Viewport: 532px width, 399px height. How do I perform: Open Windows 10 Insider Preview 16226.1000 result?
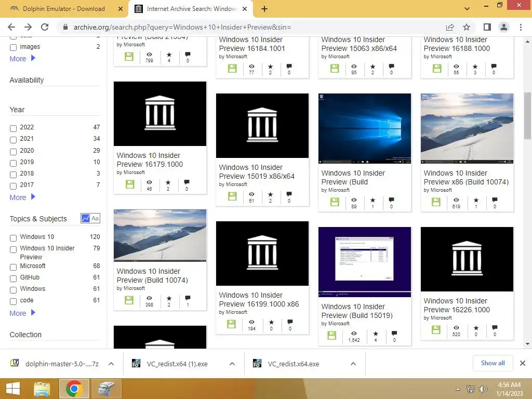(457, 305)
